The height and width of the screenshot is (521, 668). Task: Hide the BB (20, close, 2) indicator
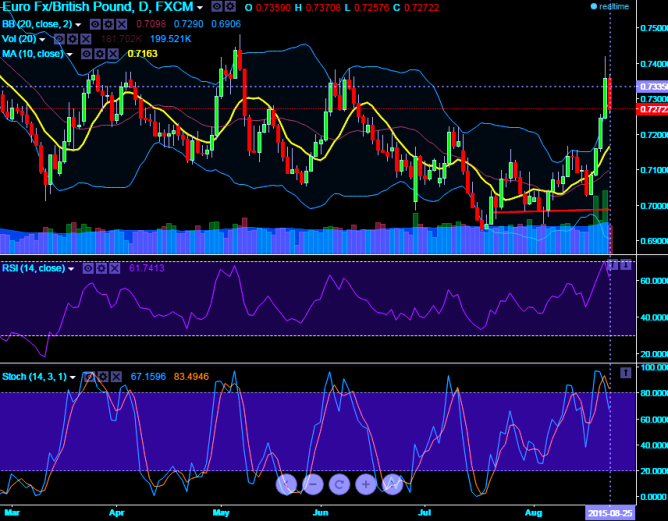pyautogui.click(x=95, y=24)
